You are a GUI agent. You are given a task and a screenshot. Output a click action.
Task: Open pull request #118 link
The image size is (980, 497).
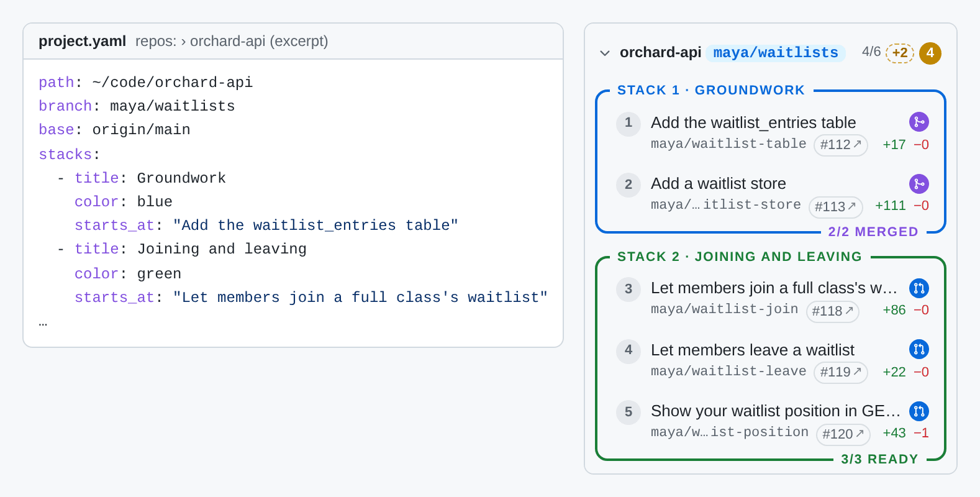(833, 311)
